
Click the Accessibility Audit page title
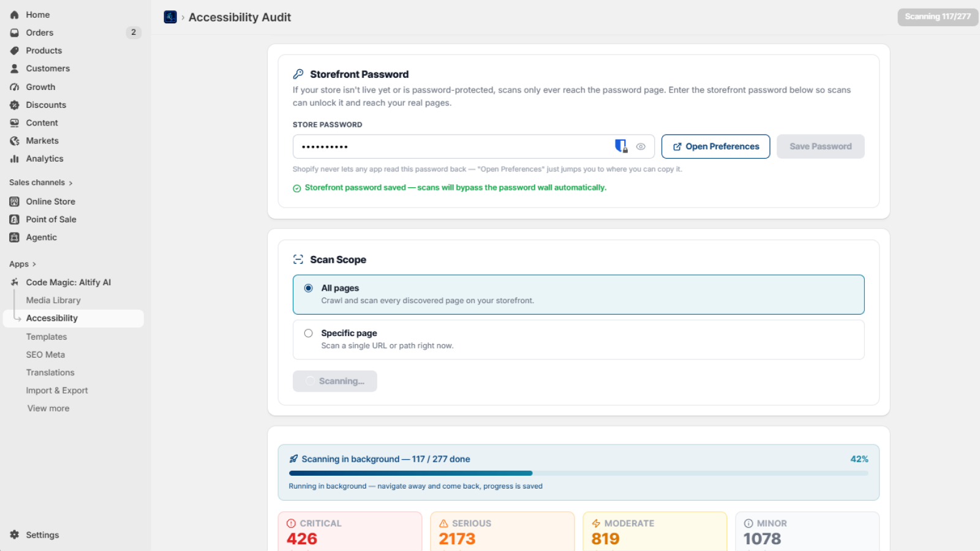coord(239,17)
